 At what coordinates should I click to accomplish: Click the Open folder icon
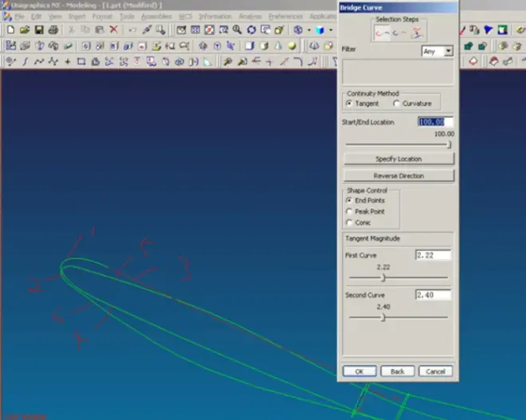point(25,29)
